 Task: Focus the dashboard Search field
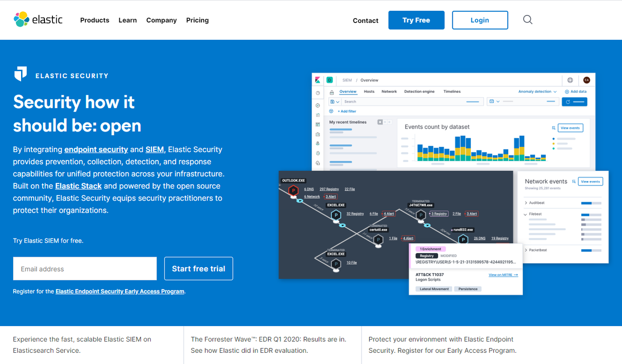click(x=412, y=102)
